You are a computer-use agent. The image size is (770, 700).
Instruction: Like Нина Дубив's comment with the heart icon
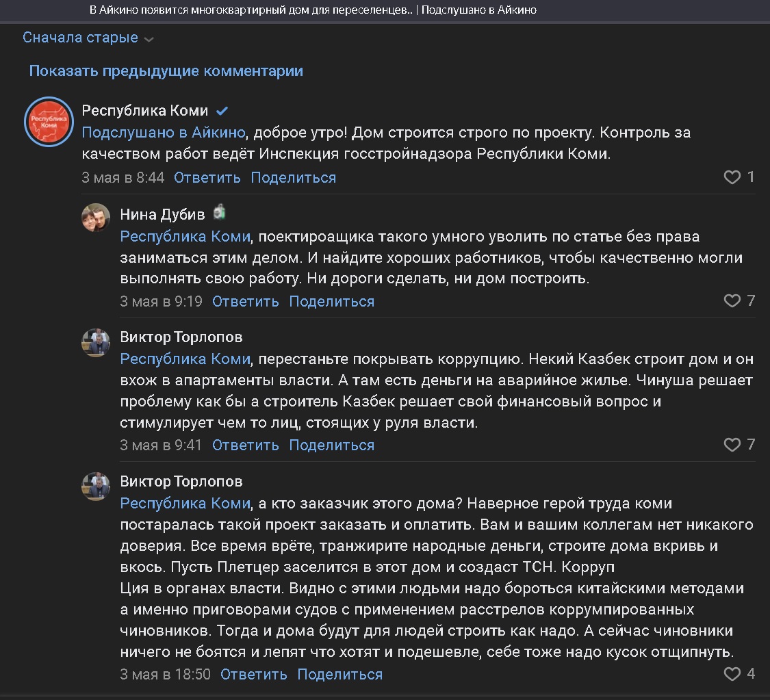click(x=732, y=301)
